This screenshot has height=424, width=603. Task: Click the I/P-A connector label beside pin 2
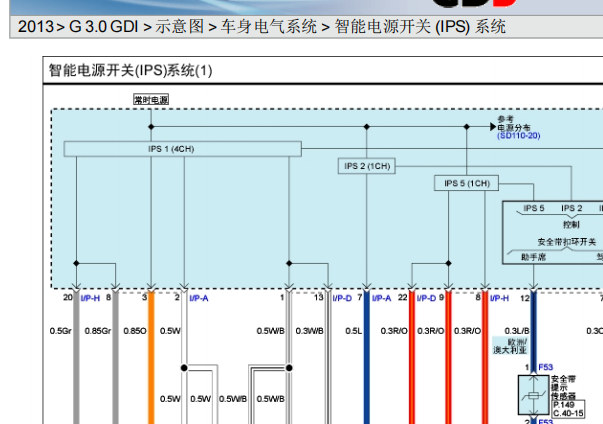[199, 298]
